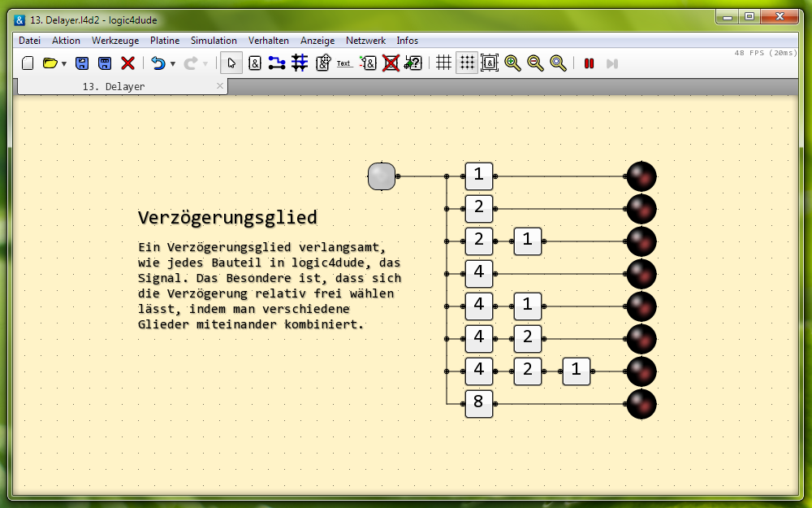Click the bottom output lamp
This screenshot has height=508, width=812.
(x=641, y=404)
